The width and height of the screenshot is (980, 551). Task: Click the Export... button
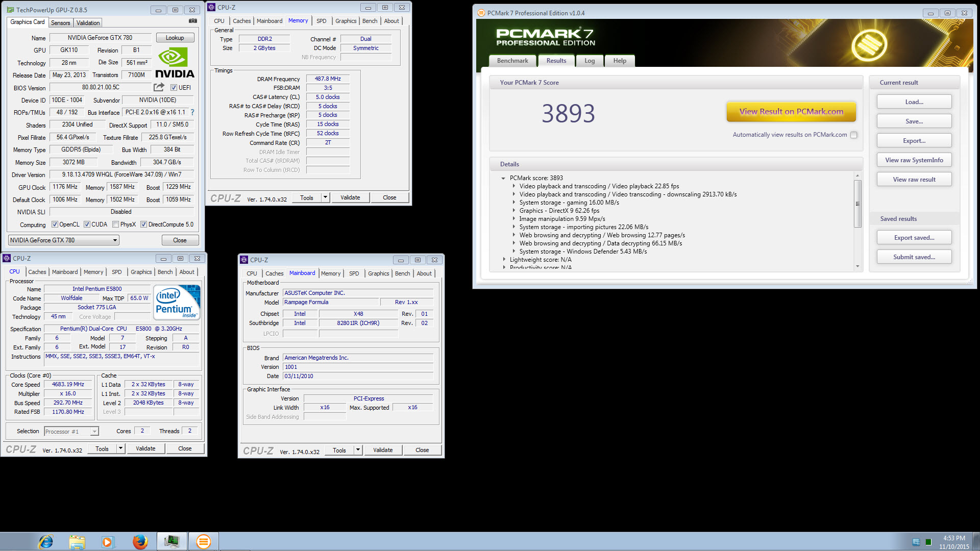click(x=914, y=141)
